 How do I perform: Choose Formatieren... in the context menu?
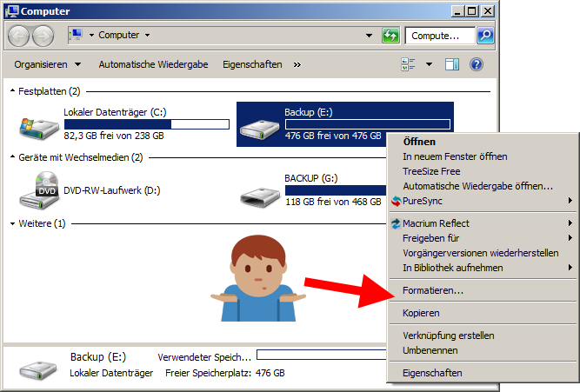[483, 290]
